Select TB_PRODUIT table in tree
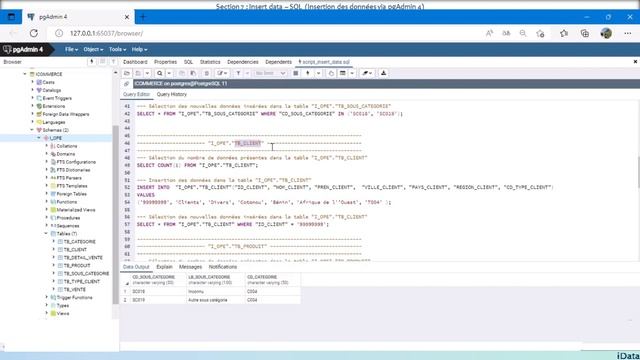640x360 pixels. [x=77, y=266]
